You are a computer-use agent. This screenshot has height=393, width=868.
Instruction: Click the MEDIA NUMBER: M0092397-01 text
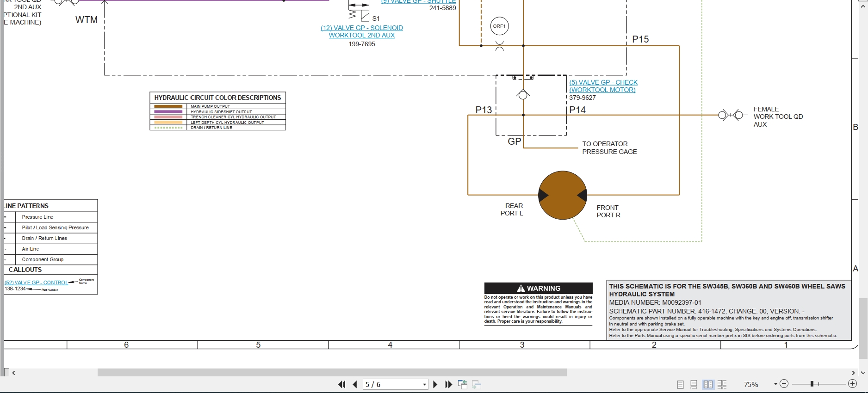[x=655, y=302]
